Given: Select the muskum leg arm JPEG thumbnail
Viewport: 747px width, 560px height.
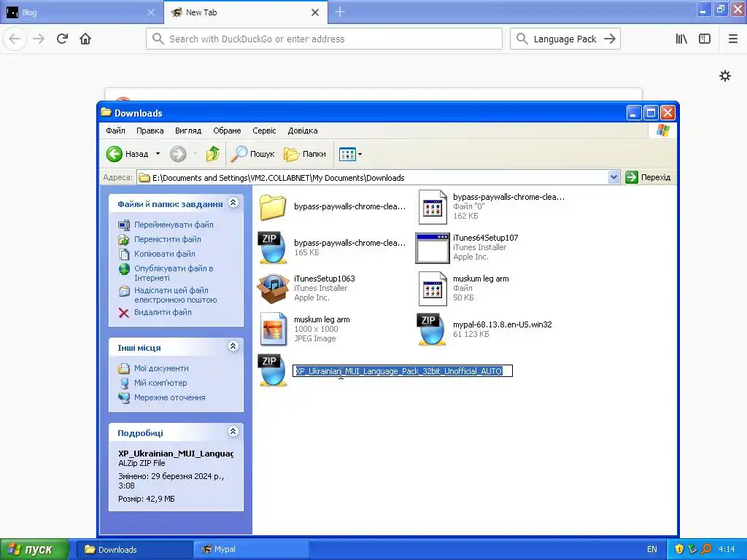Looking at the screenshot, I should (273, 329).
